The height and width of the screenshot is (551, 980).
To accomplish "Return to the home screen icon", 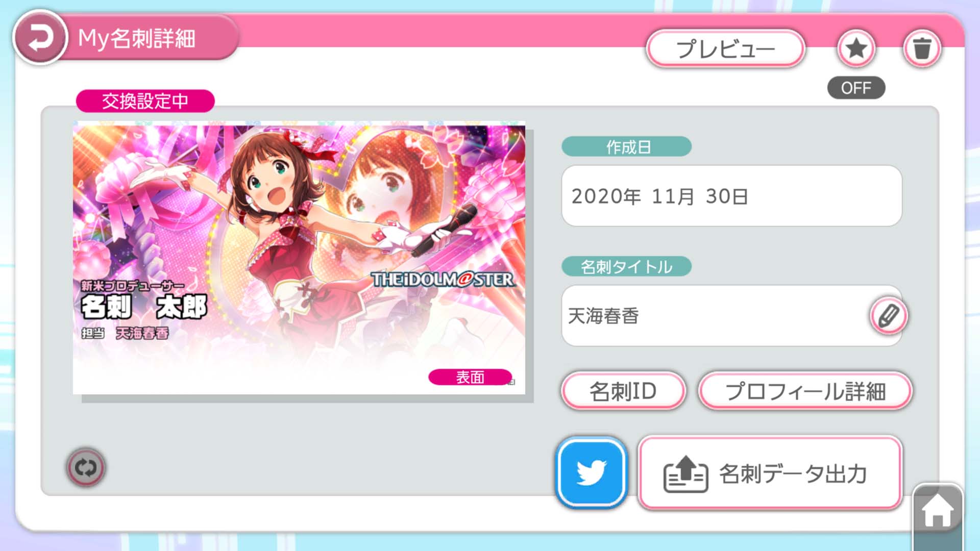I will pos(937,511).
